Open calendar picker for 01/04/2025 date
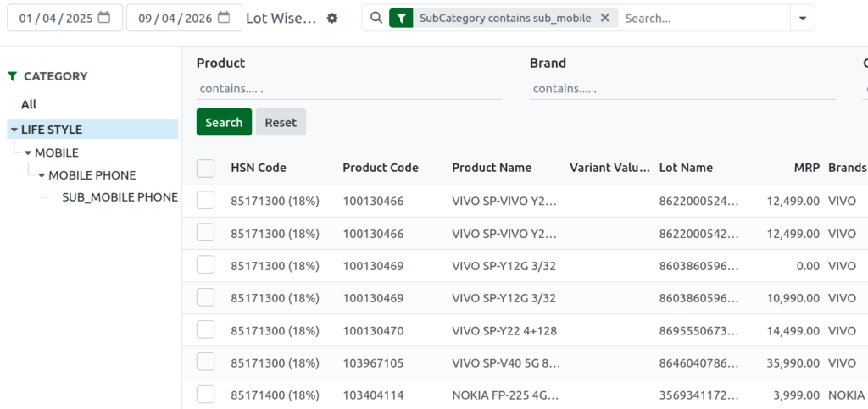 coord(104,18)
